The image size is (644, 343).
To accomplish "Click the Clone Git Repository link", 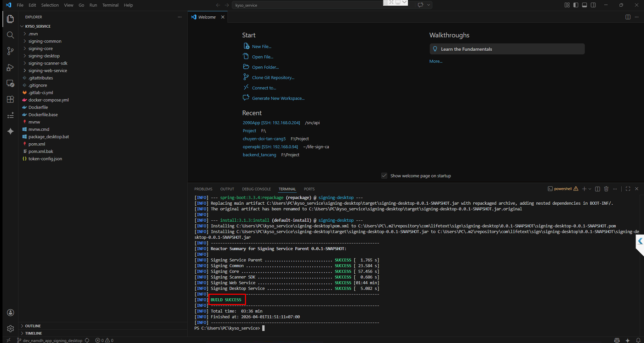I will [273, 78].
